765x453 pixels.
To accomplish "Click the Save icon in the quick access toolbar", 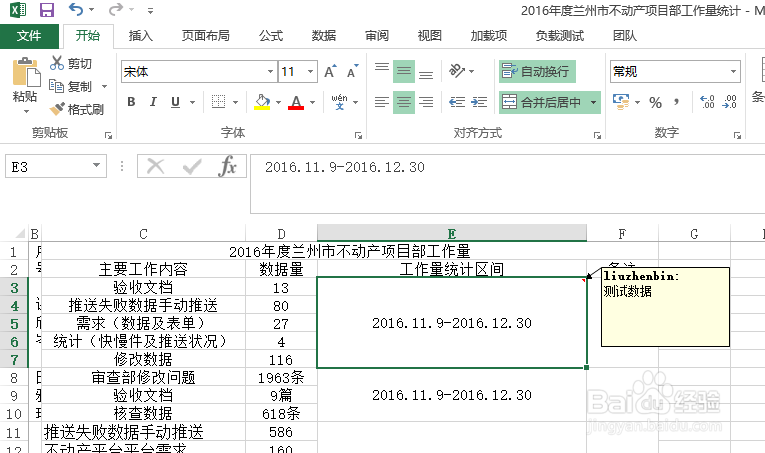I will coord(47,10).
